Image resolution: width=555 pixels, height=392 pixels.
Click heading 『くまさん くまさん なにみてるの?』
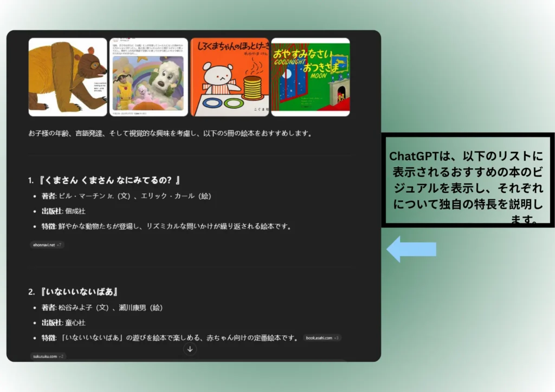coord(109,180)
